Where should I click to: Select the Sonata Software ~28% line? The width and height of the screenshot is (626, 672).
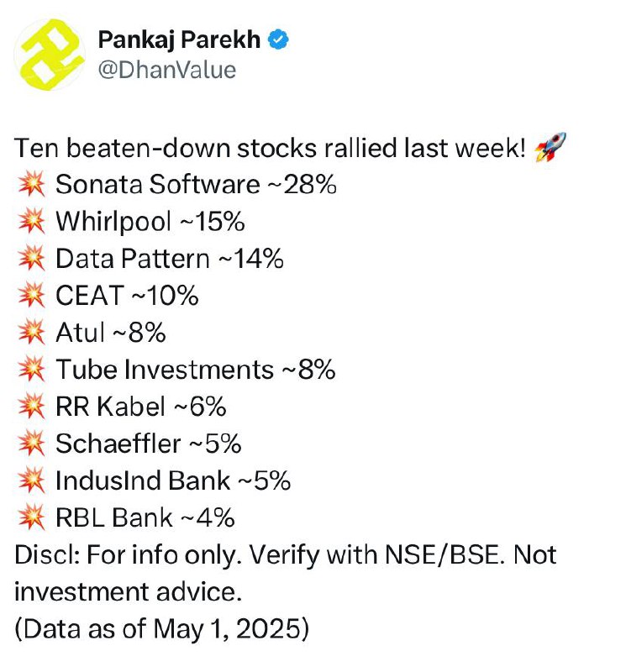click(x=196, y=185)
